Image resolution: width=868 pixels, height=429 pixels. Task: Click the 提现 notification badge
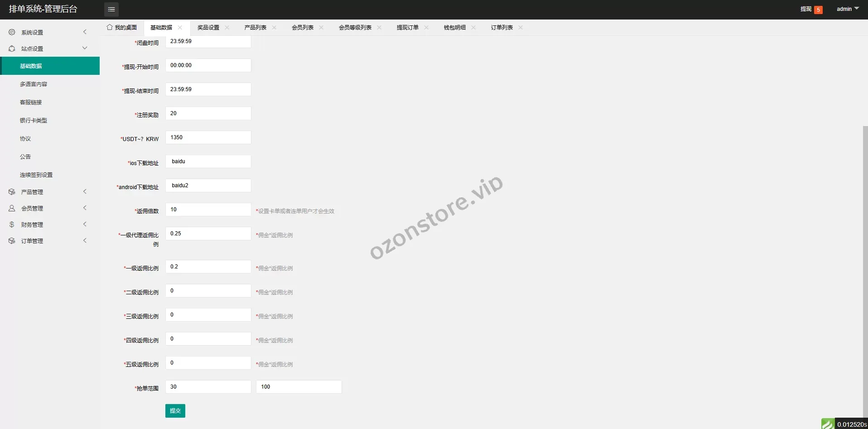(818, 10)
